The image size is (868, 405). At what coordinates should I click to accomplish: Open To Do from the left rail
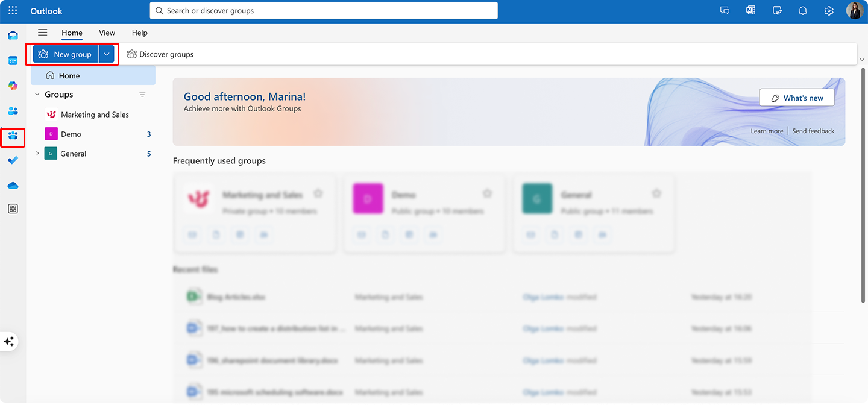point(13,160)
